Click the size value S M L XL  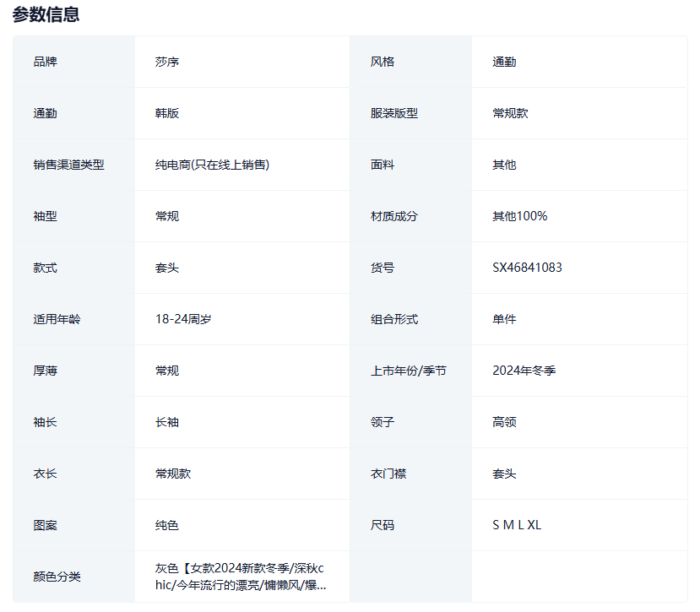517,525
